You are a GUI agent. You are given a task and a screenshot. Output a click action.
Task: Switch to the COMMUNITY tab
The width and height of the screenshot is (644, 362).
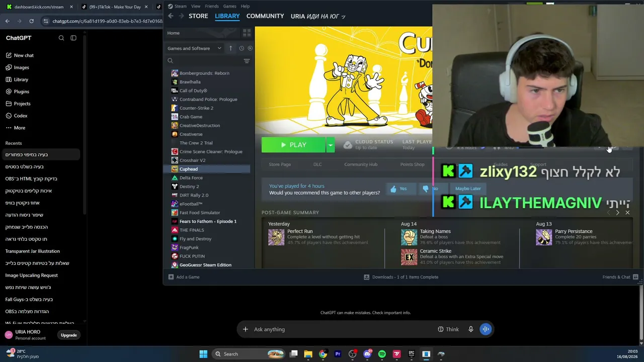click(265, 16)
